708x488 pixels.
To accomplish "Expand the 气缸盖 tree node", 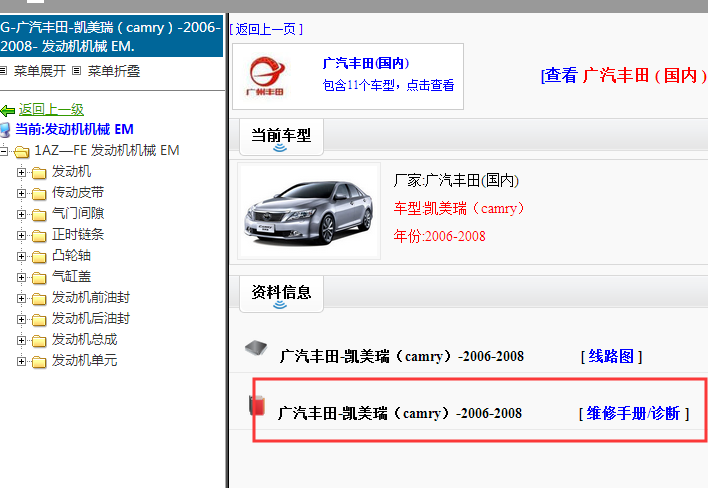I will [21, 277].
